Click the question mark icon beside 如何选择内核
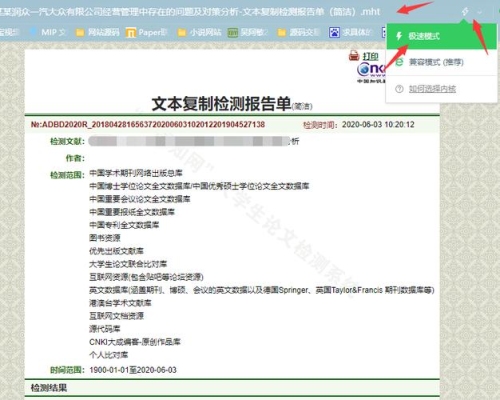This screenshot has width=500, height=400. [399, 89]
